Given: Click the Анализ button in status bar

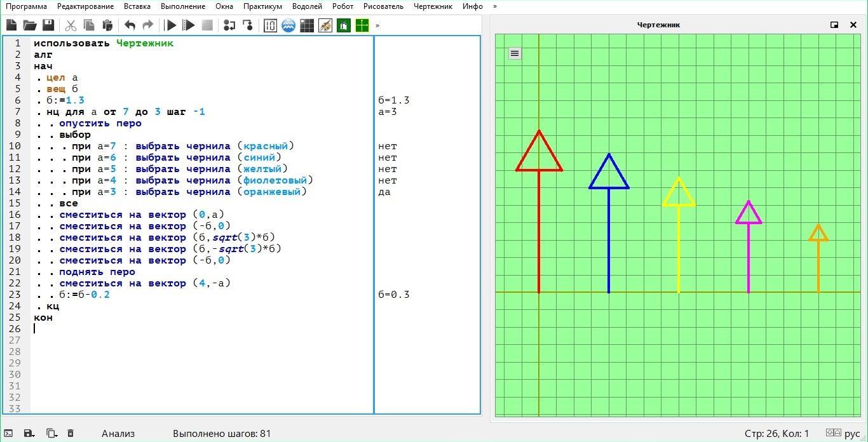Looking at the screenshot, I should (x=118, y=434).
